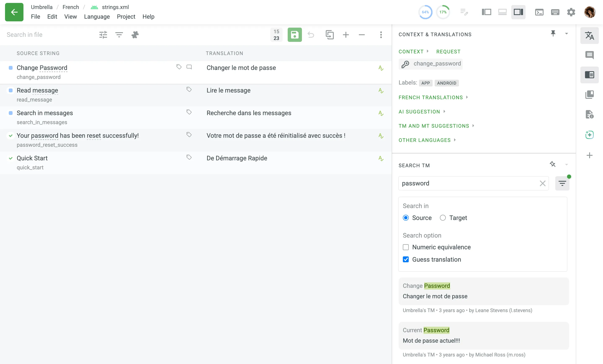603x364 pixels.
Task: Enable Numeric equivalence checkbox
Action: tap(406, 247)
